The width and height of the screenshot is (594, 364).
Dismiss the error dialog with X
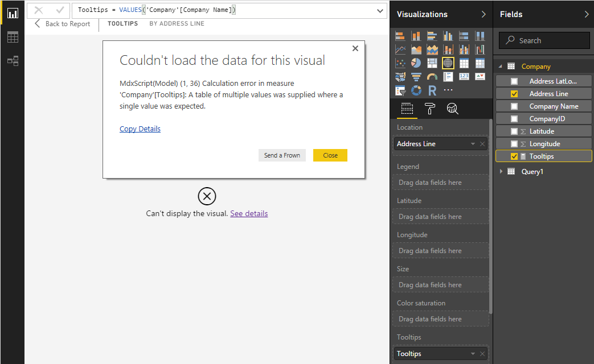pos(355,48)
